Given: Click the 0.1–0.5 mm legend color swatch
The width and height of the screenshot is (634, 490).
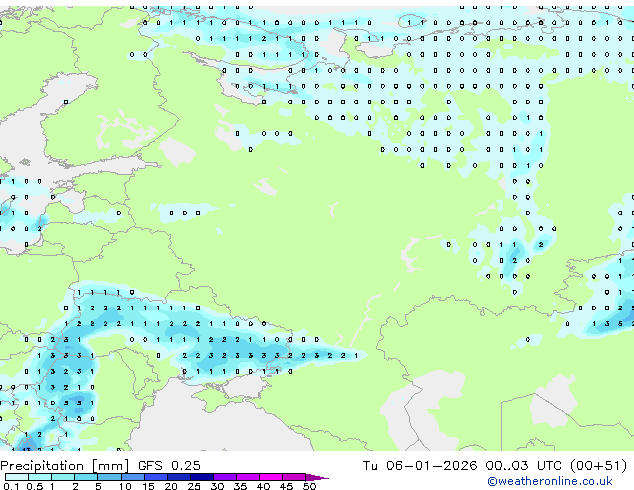Looking at the screenshot, I should coord(17,477).
